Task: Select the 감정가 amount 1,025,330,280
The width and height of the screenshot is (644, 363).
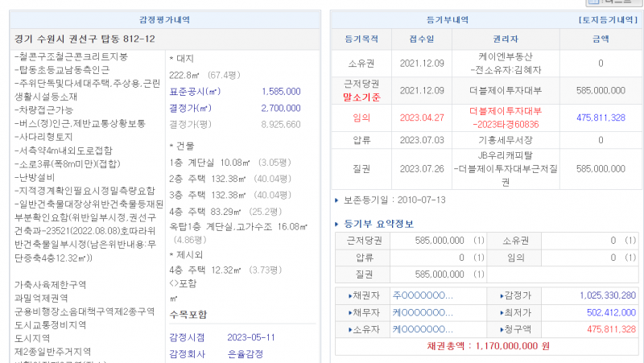Action: (607, 295)
